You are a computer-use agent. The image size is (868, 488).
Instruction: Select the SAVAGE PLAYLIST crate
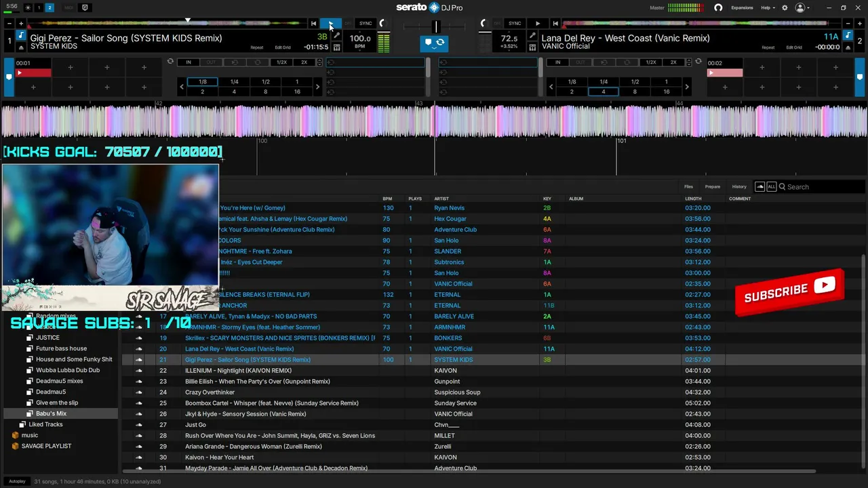click(46, 446)
